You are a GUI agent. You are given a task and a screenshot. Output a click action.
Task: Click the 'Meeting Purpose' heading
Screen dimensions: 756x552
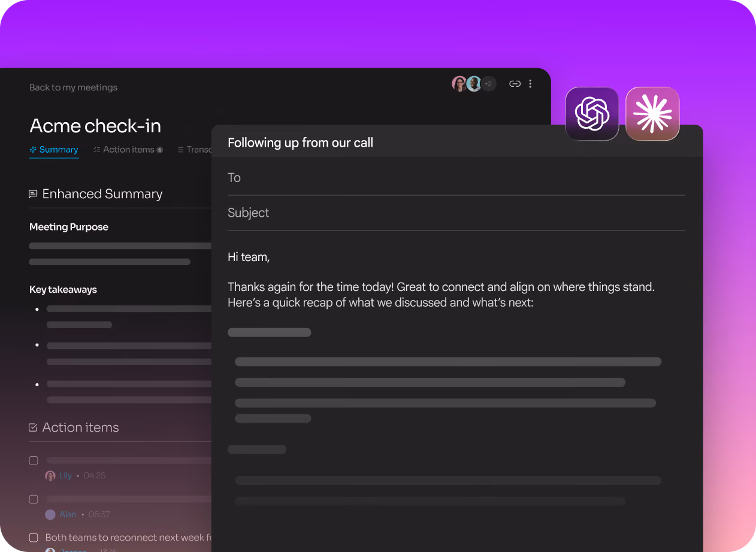pyautogui.click(x=69, y=227)
